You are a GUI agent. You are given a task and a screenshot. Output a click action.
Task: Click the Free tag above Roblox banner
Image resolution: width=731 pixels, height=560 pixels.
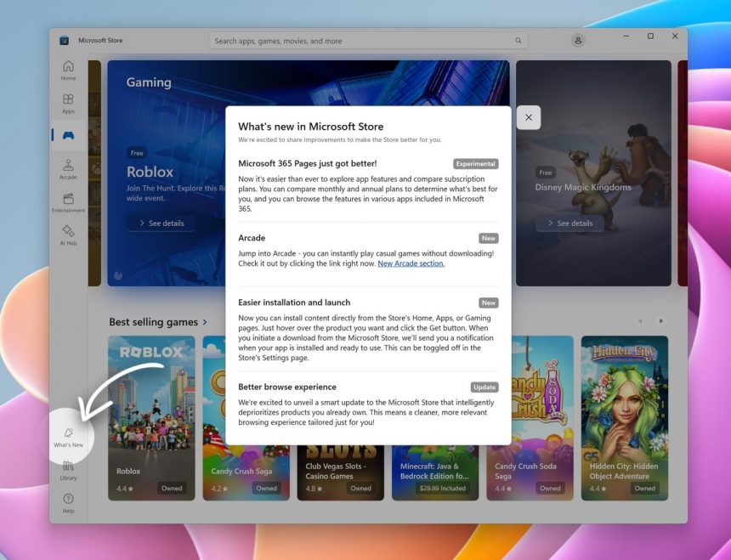coord(137,153)
